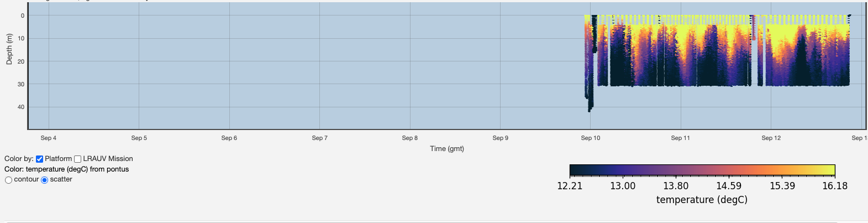868x223 pixels.
Task: Click the 'Time (gmt)' axis label
Action: [x=447, y=148]
